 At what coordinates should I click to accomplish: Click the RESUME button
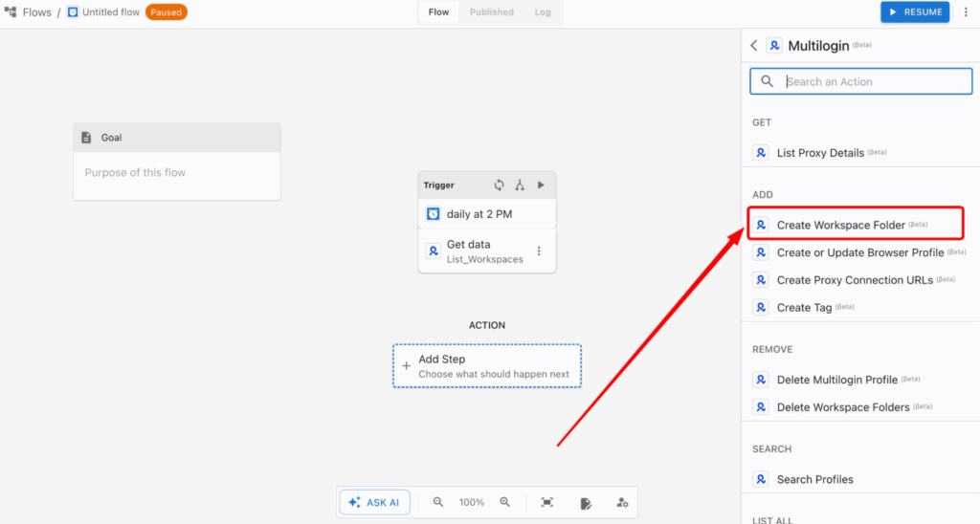pos(915,11)
